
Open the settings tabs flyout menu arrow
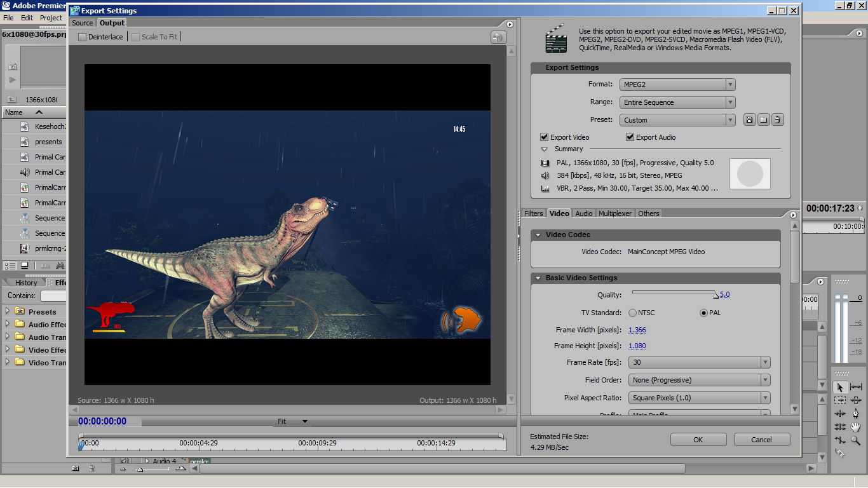[x=794, y=215]
